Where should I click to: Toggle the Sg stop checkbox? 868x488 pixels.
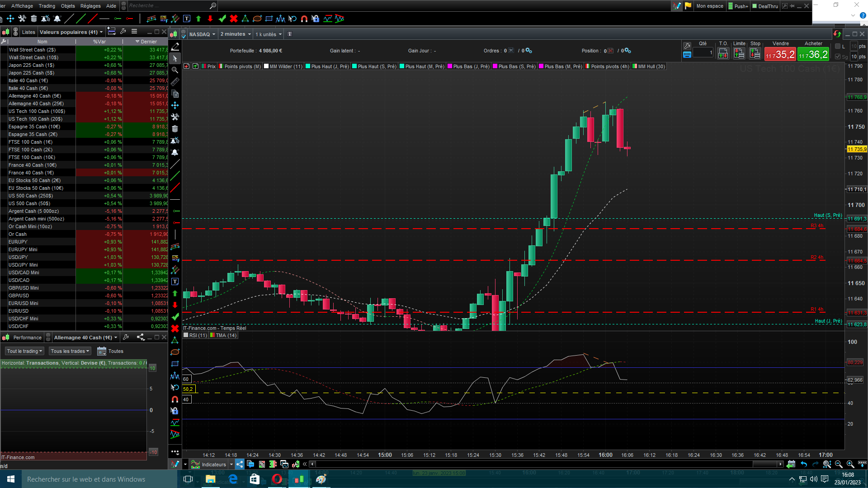(838, 56)
